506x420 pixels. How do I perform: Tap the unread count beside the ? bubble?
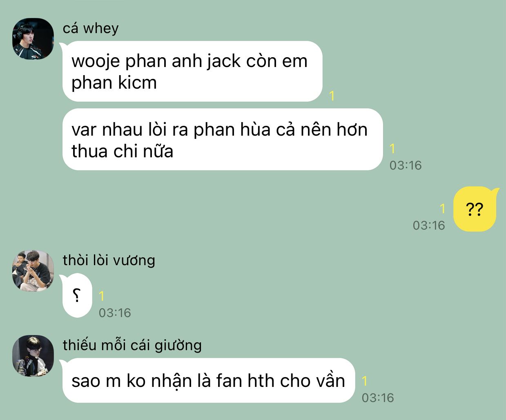102,296
